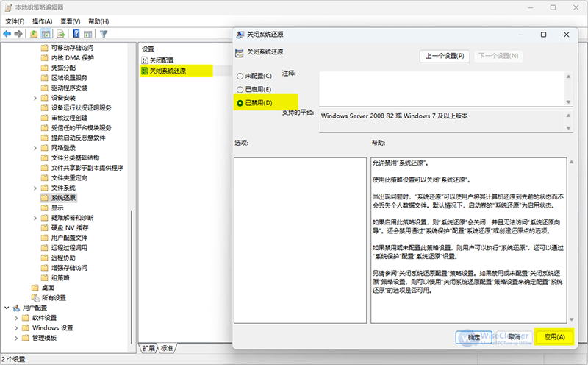Click the up-one-level folder icon
This screenshot has width=588, height=365.
click(34, 34)
